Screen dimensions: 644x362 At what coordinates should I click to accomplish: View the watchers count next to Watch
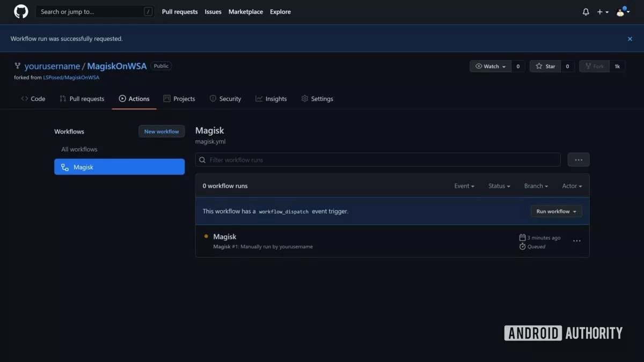pos(518,67)
